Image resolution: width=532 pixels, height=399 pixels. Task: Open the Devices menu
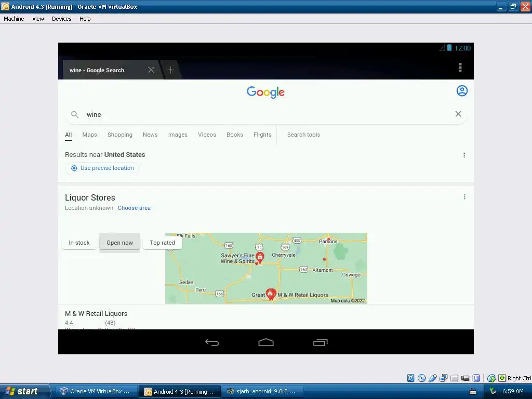(x=61, y=19)
